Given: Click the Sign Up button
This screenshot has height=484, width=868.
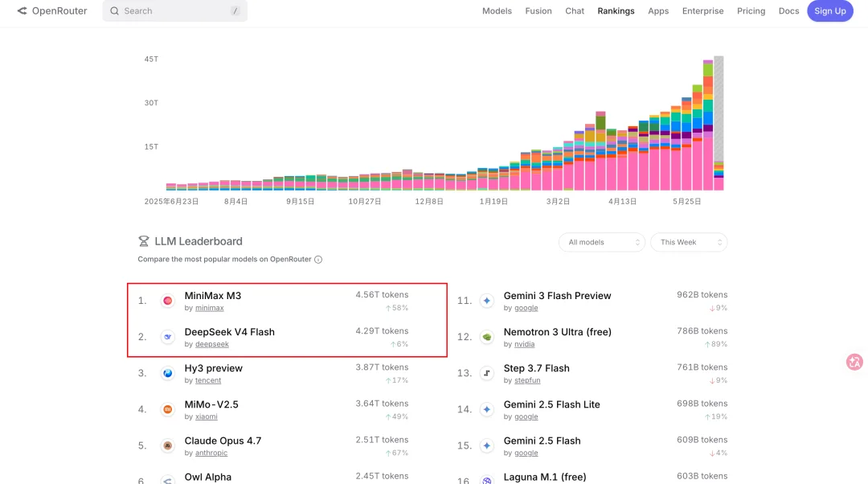Looking at the screenshot, I should pos(829,11).
